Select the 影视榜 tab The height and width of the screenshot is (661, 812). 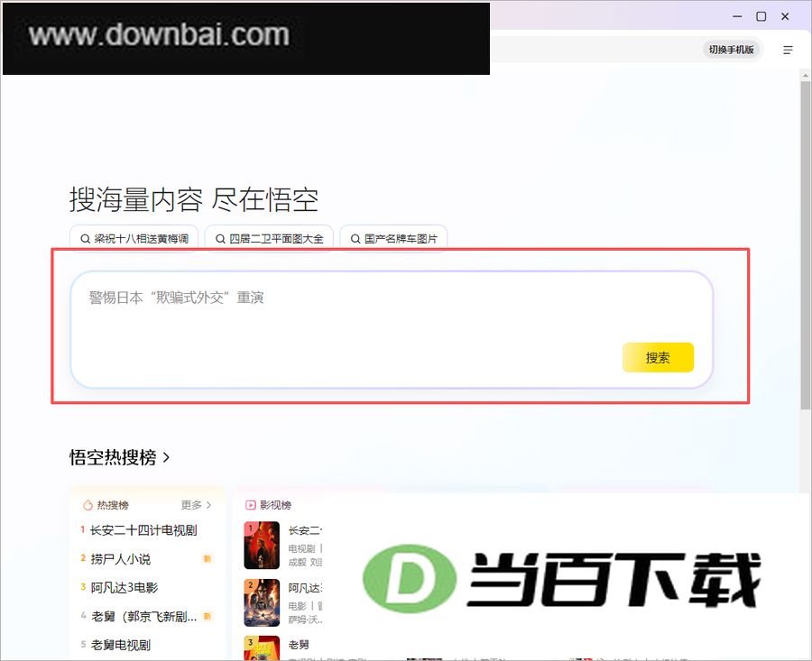click(x=268, y=505)
